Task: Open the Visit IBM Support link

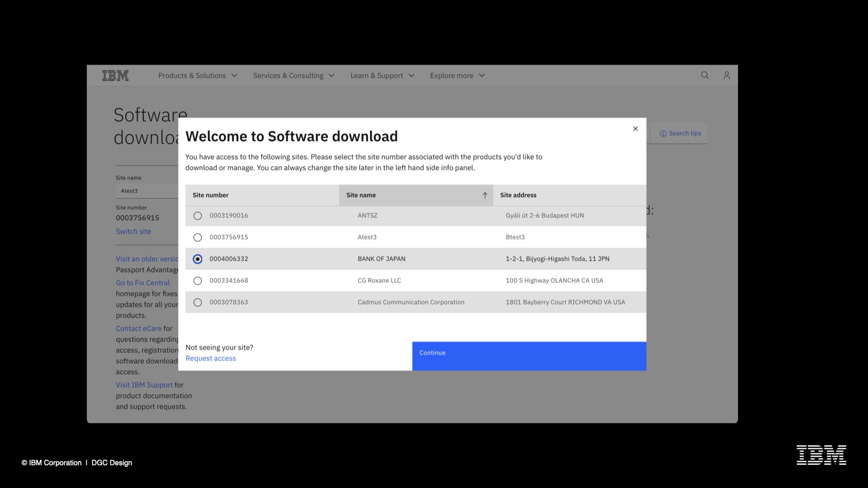Action: [x=144, y=385]
